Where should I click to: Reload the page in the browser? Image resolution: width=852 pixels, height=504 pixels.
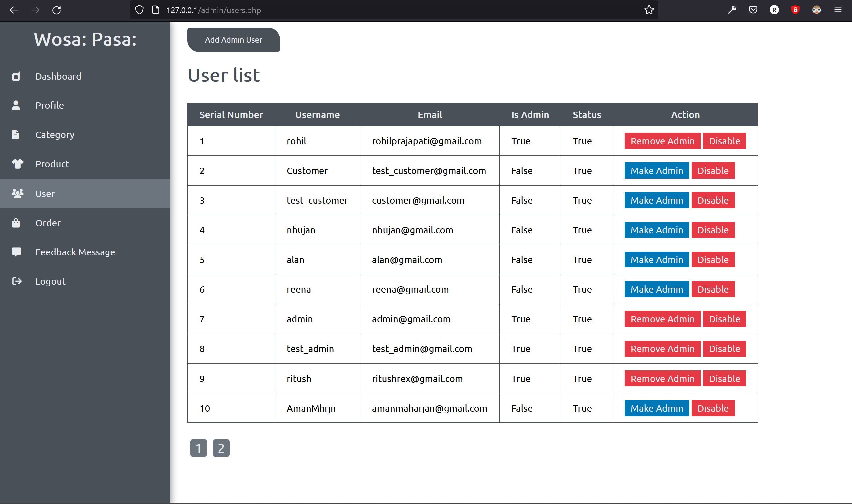click(56, 10)
